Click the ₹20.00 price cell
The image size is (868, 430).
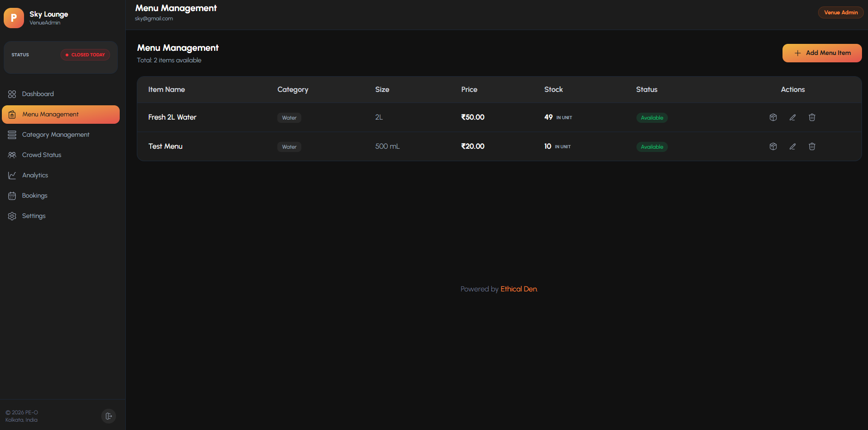tap(473, 146)
